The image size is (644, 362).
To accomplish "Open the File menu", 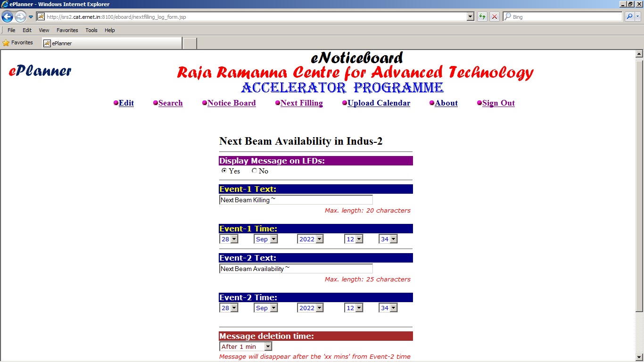I will pos(11,30).
